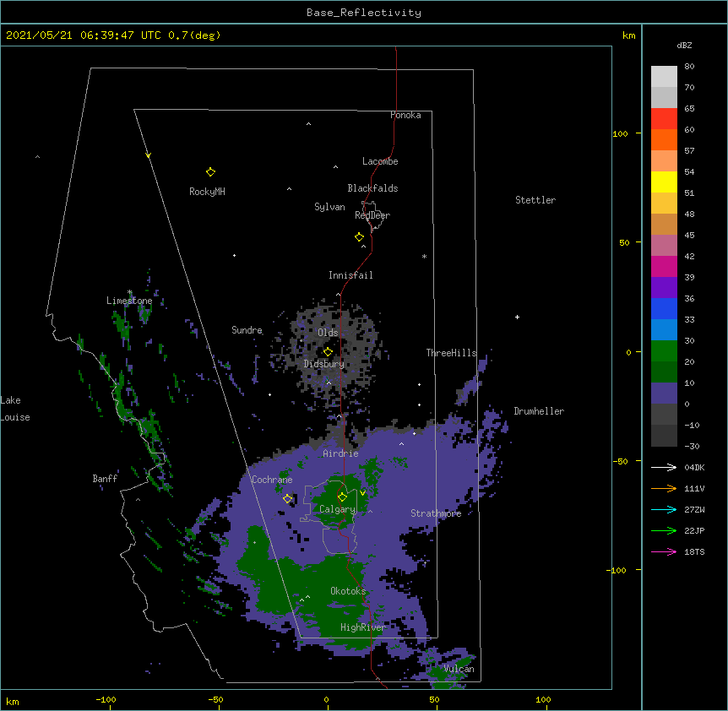Click the Didsbury map label
The height and width of the screenshot is (711, 728).
click(x=324, y=364)
